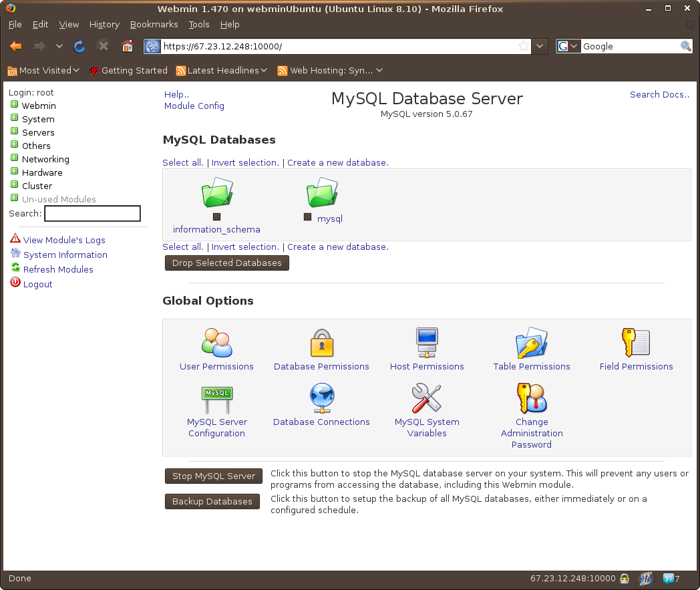Bookmark this page with the star icon

tap(524, 46)
